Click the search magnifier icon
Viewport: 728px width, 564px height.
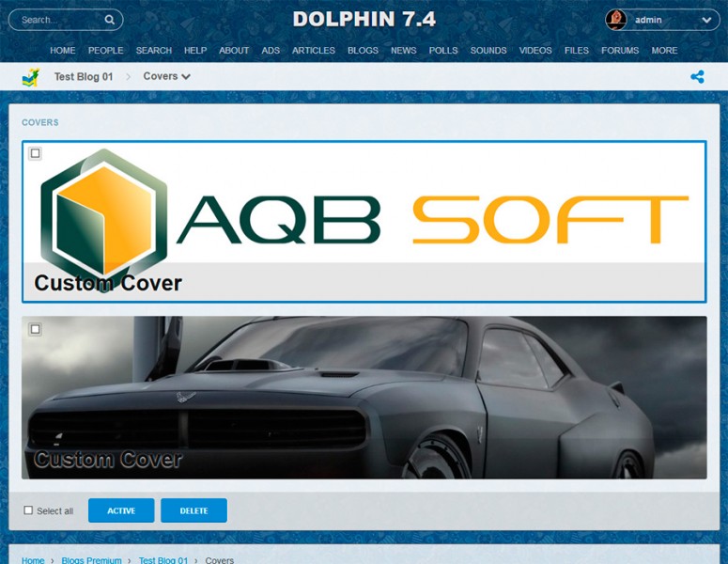tap(110, 20)
